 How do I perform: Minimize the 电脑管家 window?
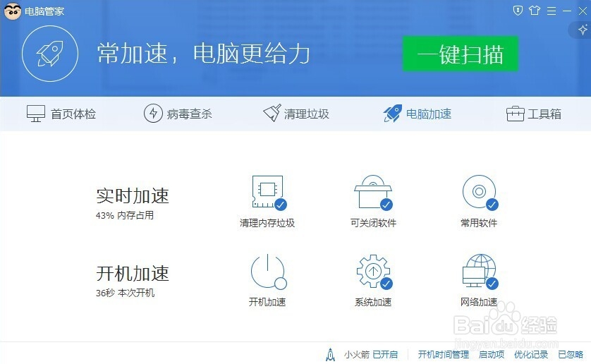point(567,11)
